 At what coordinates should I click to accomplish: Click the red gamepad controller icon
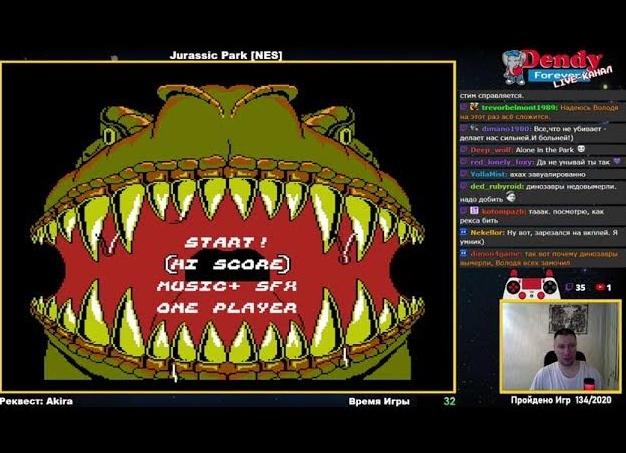532,285
